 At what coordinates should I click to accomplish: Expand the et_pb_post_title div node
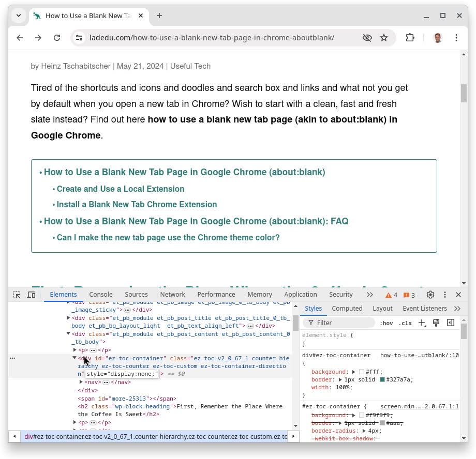point(68,318)
